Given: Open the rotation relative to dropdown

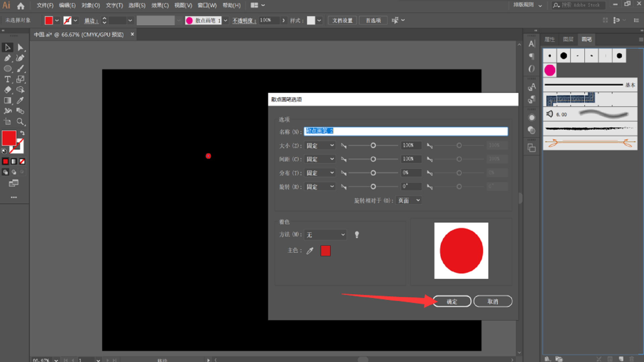Looking at the screenshot, I should tap(409, 200).
